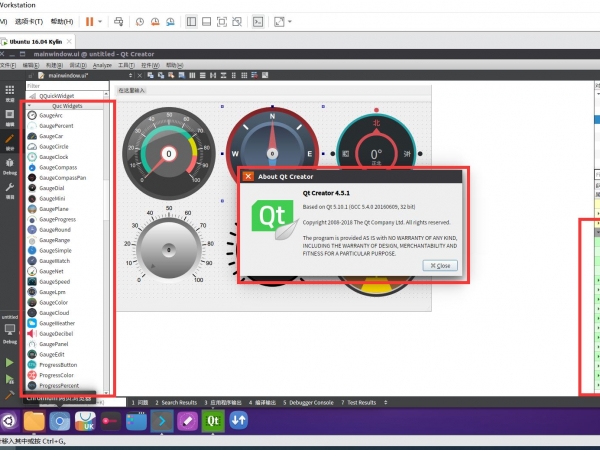Choose the GaugeSpeed widget icon
This screenshot has width=600, height=450.
click(32, 281)
